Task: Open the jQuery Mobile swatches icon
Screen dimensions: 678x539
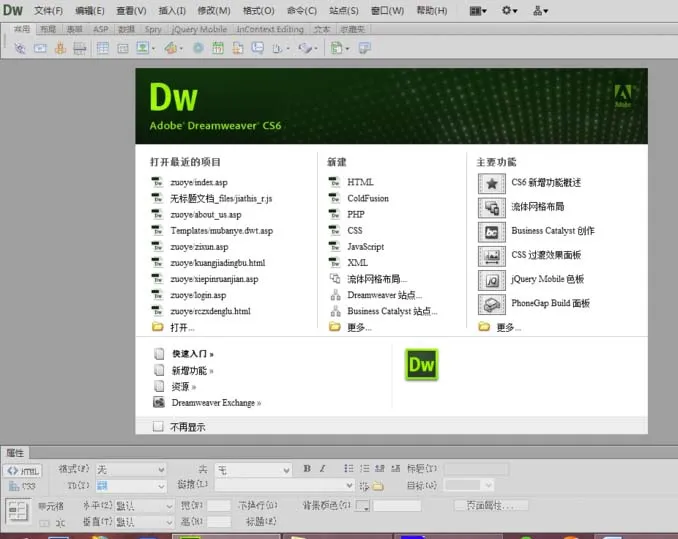Action: click(x=492, y=281)
